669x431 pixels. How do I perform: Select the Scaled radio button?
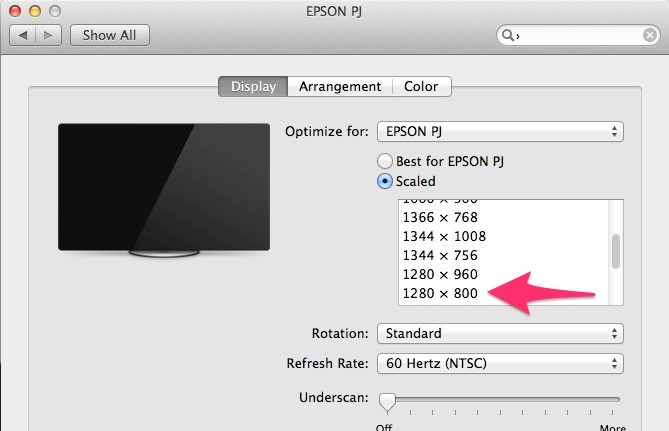[384, 181]
